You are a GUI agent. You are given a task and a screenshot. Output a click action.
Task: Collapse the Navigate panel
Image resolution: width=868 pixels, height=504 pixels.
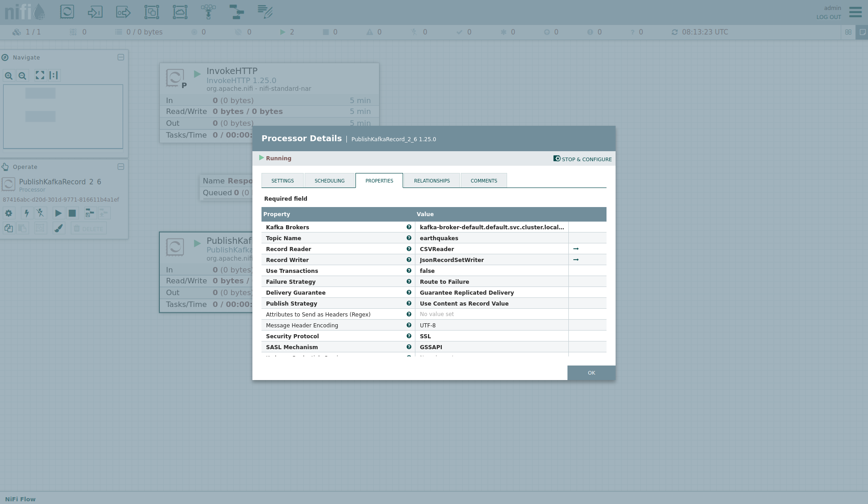(x=121, y=57)
